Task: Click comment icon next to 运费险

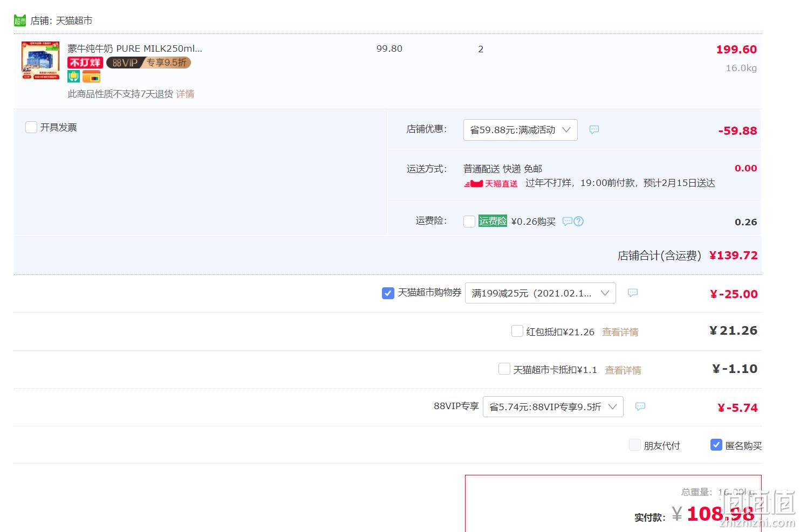Action: 567,222
